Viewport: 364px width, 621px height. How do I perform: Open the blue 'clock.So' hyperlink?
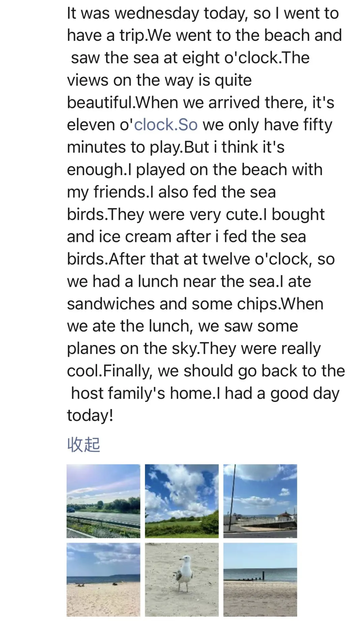pos(166,125)
